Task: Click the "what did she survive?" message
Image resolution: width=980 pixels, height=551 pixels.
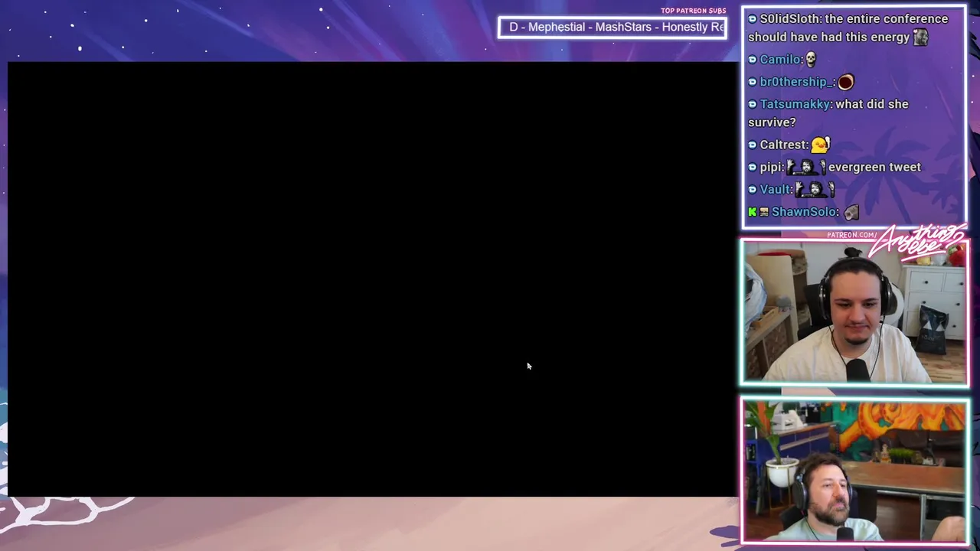Action: (x=828, y=113)
